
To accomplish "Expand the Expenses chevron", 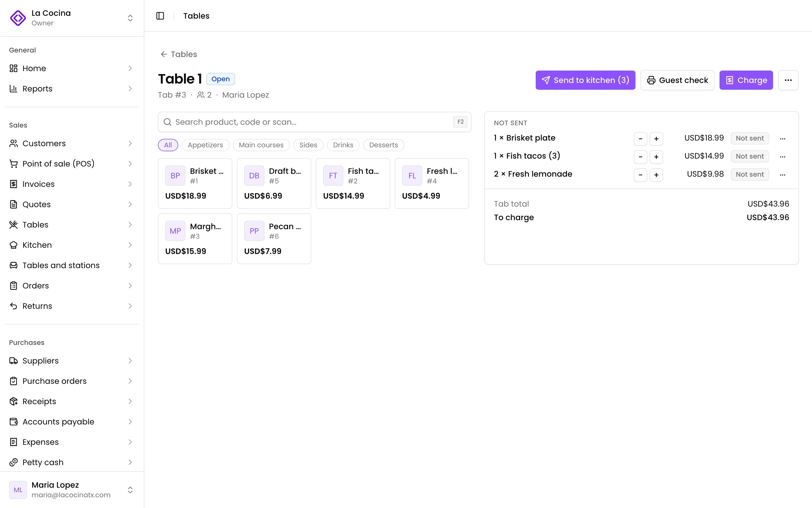I will point(130,442).
